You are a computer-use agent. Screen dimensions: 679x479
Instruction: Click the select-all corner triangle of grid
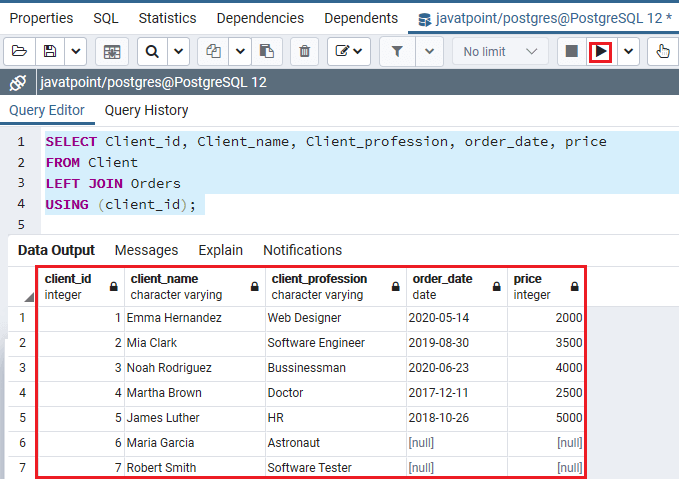click(x=29, y=297)
